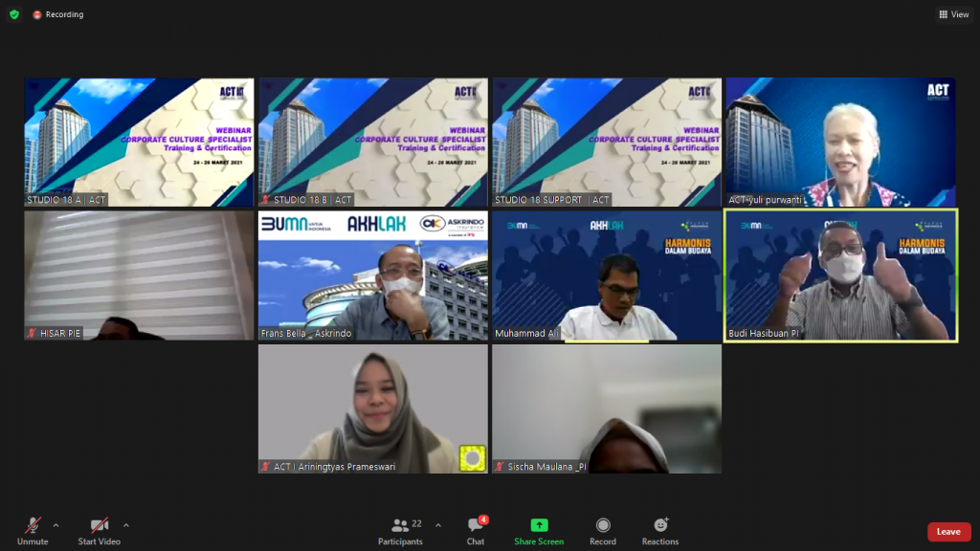
Task: Open the Reactions menu
Action: tap(660, 531)
